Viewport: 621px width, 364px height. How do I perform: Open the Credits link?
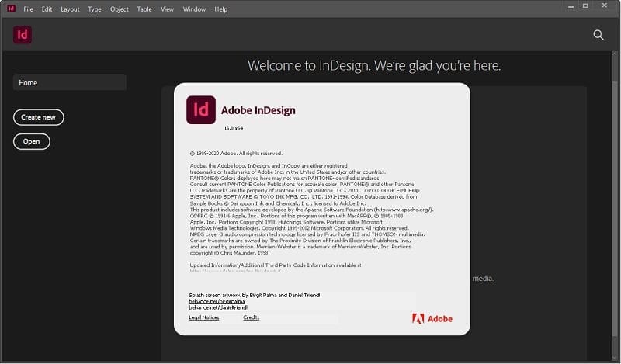[x=251, y=317]
